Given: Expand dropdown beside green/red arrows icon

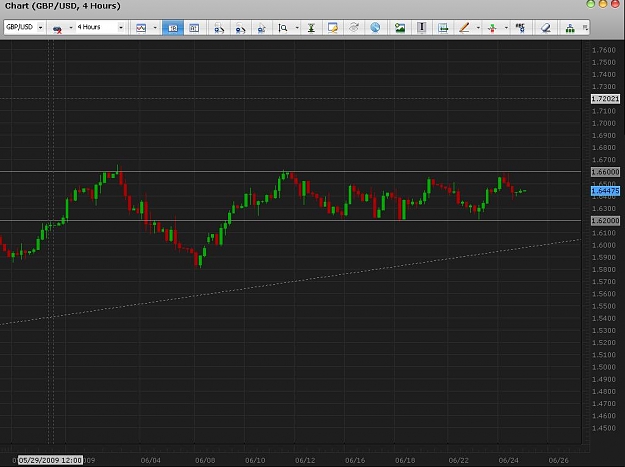Looking at the screenshot, I should [506, 28].
